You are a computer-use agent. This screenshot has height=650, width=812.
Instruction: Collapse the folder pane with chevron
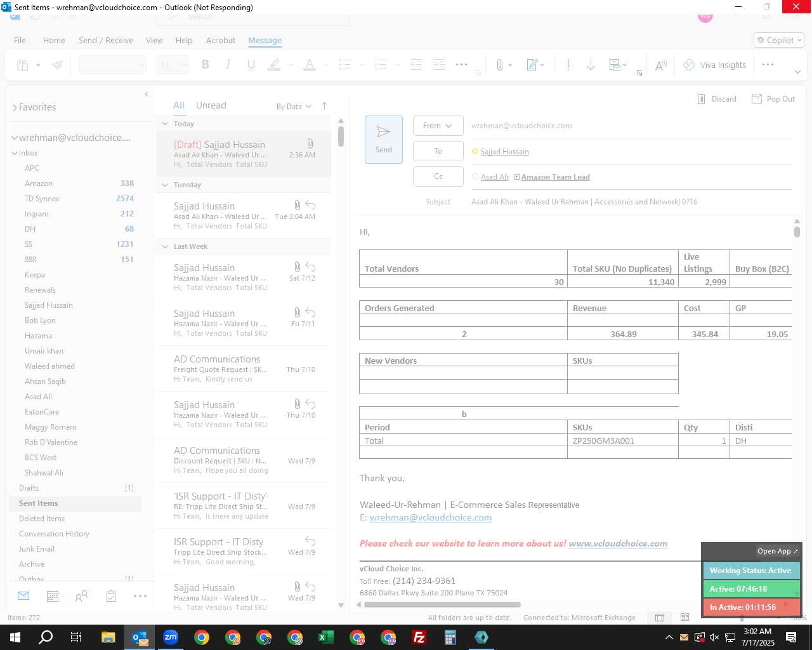[x=147, y=94]
